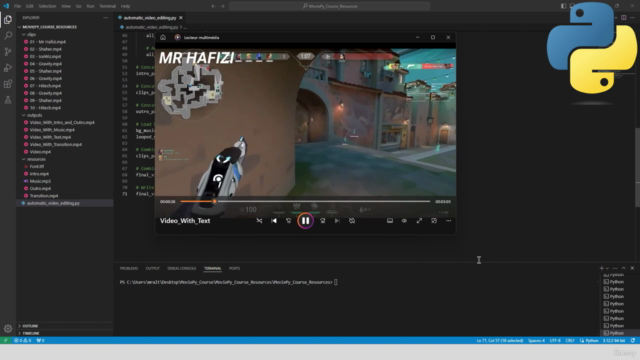Open the Run and Debug view

pos(8,68)
